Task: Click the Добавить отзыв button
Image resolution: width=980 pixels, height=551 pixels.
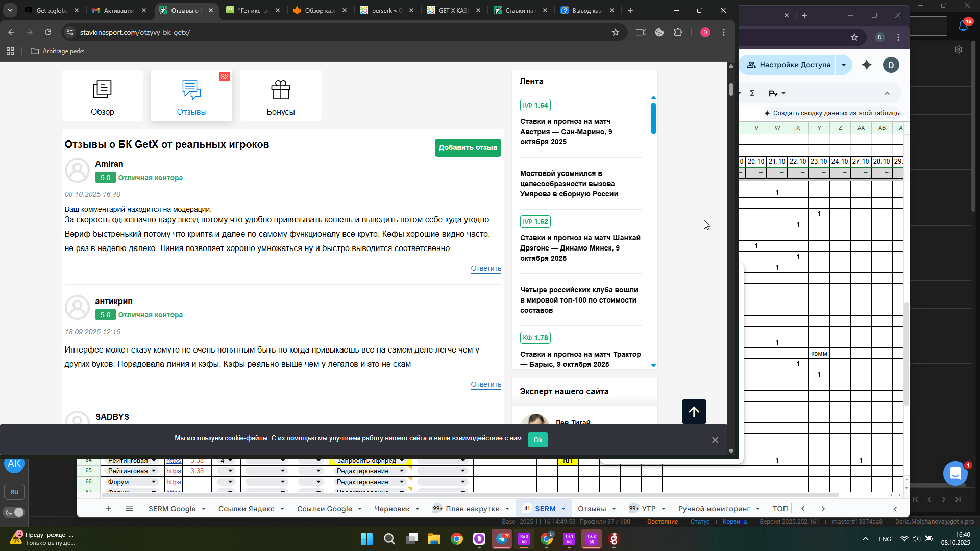Action: tap(468, 147)
